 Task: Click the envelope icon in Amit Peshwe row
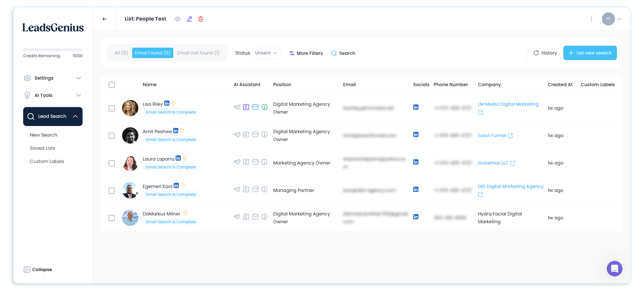pyautogui.click(x=256, y=134)
